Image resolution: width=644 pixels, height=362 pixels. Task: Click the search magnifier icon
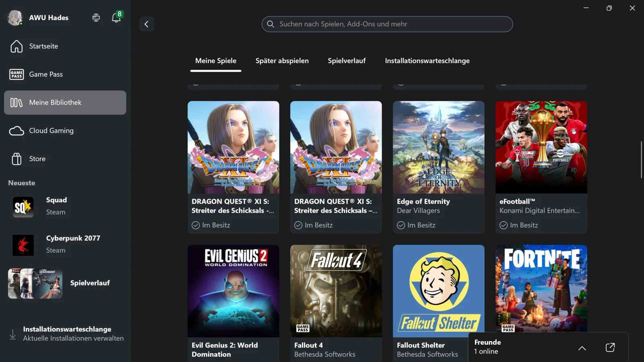coord(270,24)
